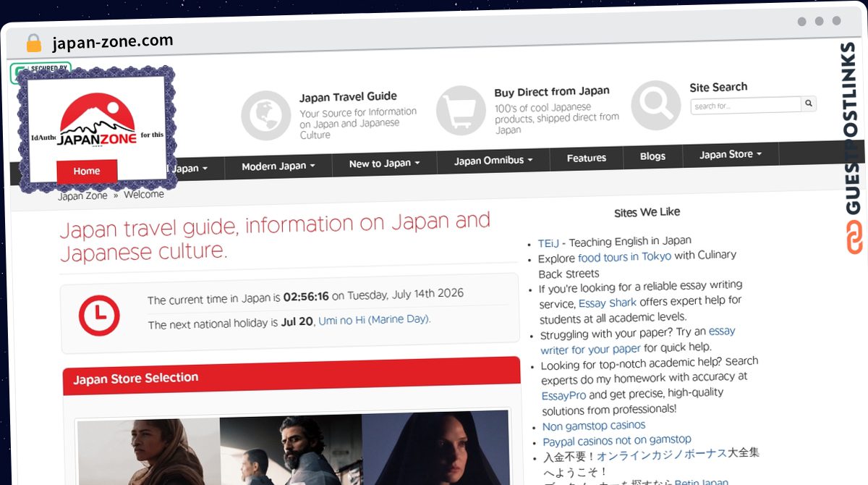Open the 'food tours in Tokyo' link

(624, 256)
